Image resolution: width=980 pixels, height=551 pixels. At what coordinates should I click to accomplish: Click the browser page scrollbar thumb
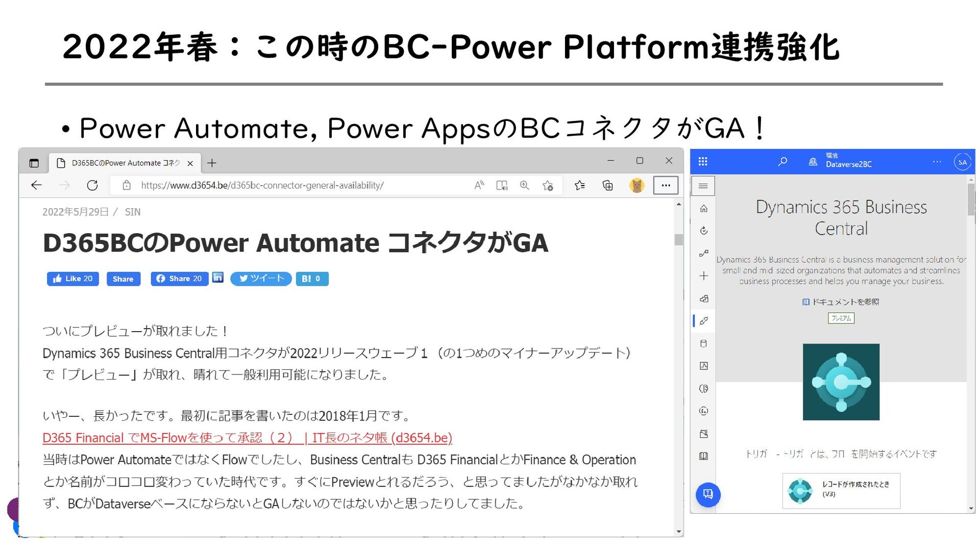678,240
